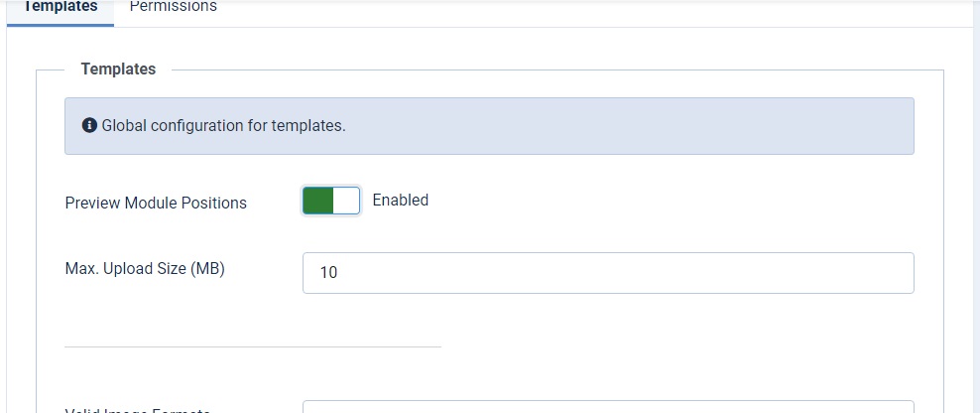Click the Preview Module Positions label
This screenshot has width=980, height=413.
[156, 204]
